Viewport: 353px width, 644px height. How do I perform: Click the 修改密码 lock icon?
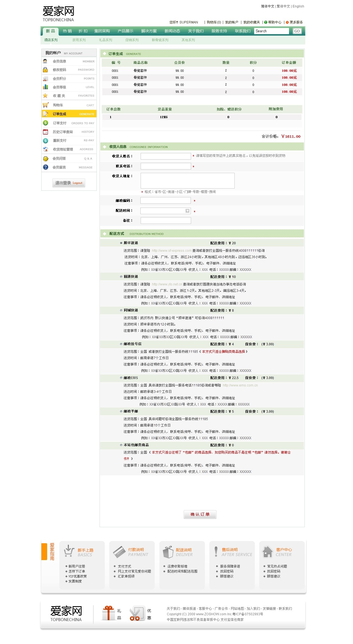(x=45, y=70)
